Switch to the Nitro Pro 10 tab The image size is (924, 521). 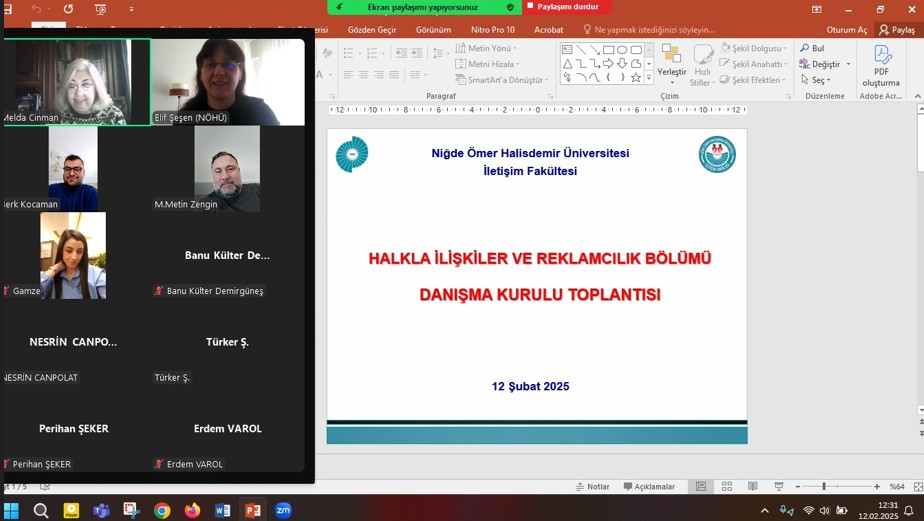[492, 30]
